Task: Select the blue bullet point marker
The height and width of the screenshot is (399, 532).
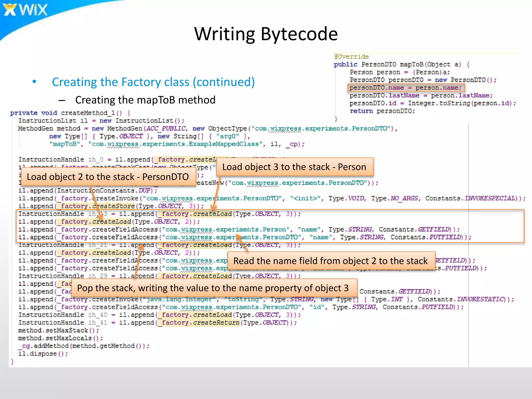Action: (x=34, y=82)
